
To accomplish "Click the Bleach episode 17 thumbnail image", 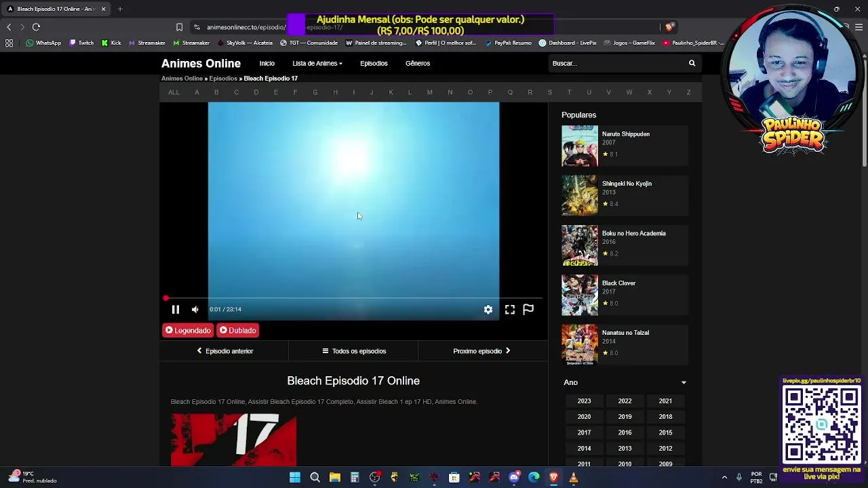I will [233, 440].
